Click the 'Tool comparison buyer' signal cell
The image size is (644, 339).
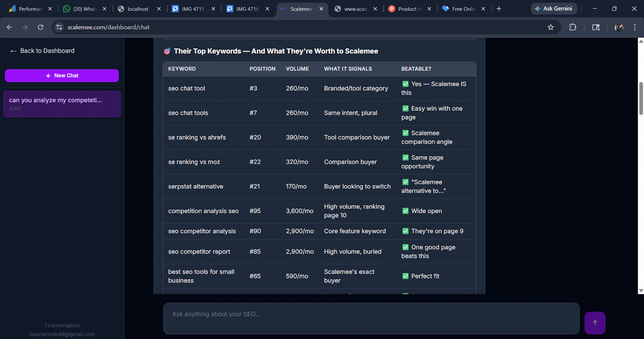357,137
